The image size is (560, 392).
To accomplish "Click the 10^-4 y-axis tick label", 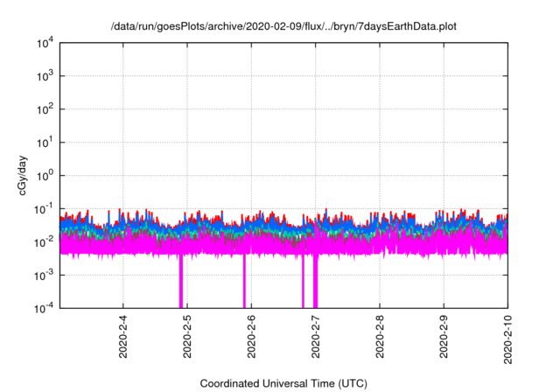I will tap(44, 308).
